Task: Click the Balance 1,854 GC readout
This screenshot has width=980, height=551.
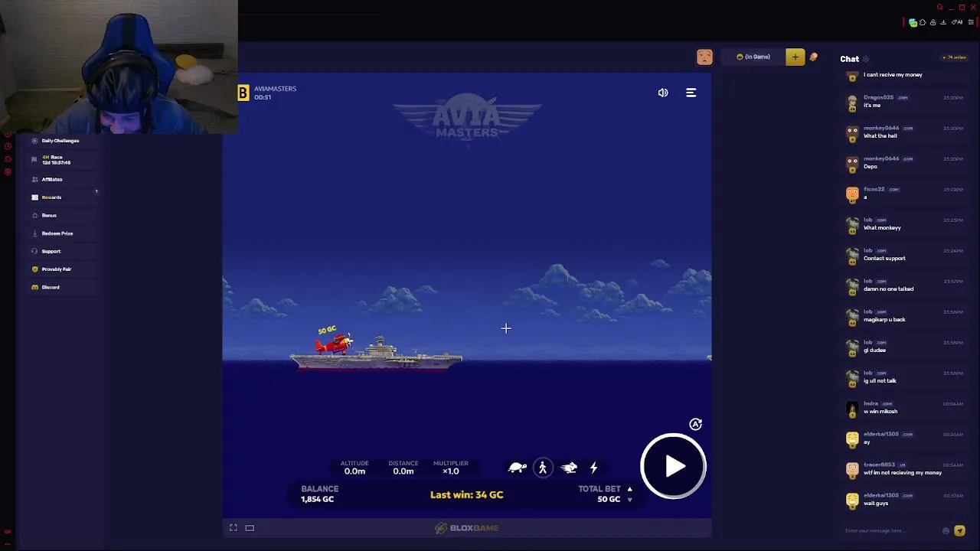Action: point(318,494)
